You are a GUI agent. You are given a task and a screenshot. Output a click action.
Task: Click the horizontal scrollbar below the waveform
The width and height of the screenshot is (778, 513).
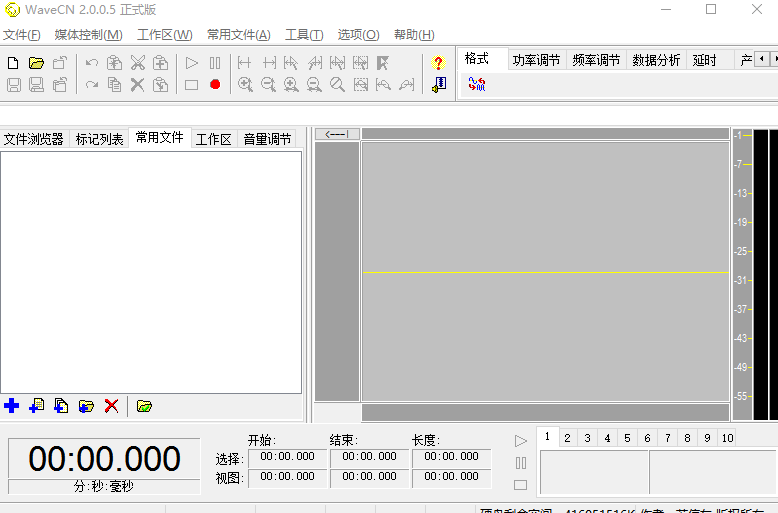pyautogui.click(x=545, y=412)
